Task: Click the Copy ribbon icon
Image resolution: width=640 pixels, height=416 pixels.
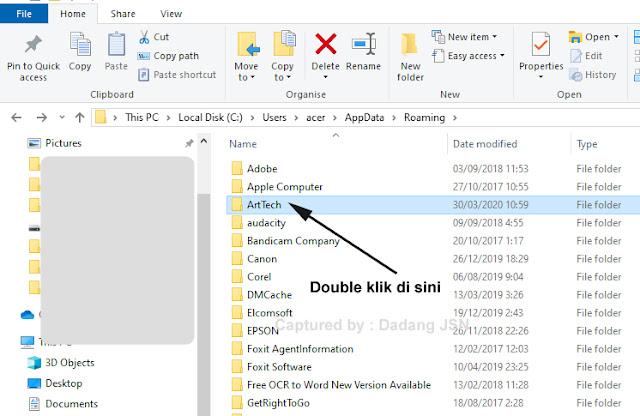Action: click(80, 44)
